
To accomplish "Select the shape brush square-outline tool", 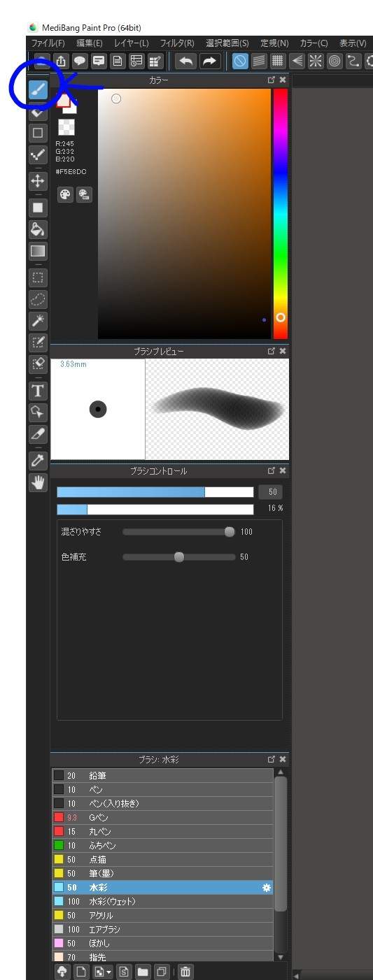I will (x=38, y=132).
